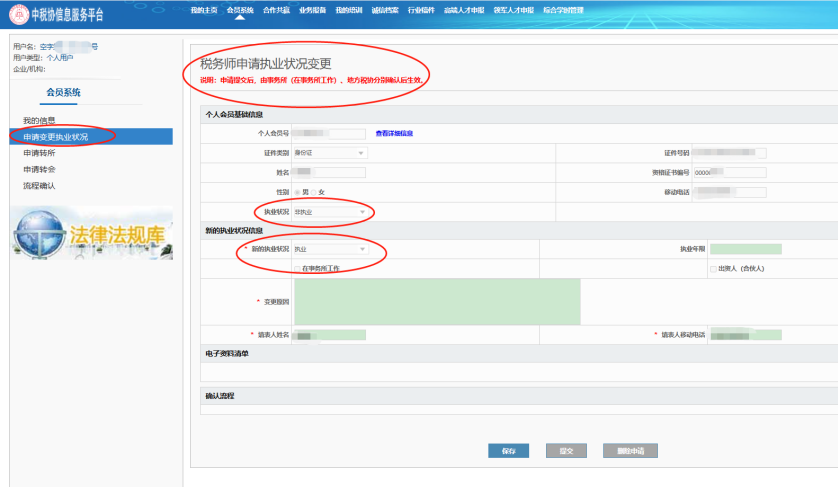The height and width of the screenshot is (487, 838).
Task: Select the 男 gender radio button
Action: 297,192
